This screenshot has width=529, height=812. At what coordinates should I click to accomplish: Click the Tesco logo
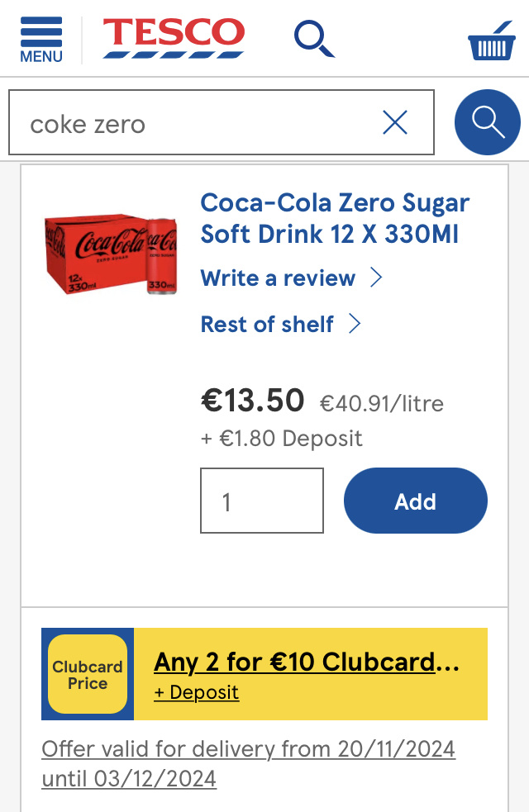[174, 38]
